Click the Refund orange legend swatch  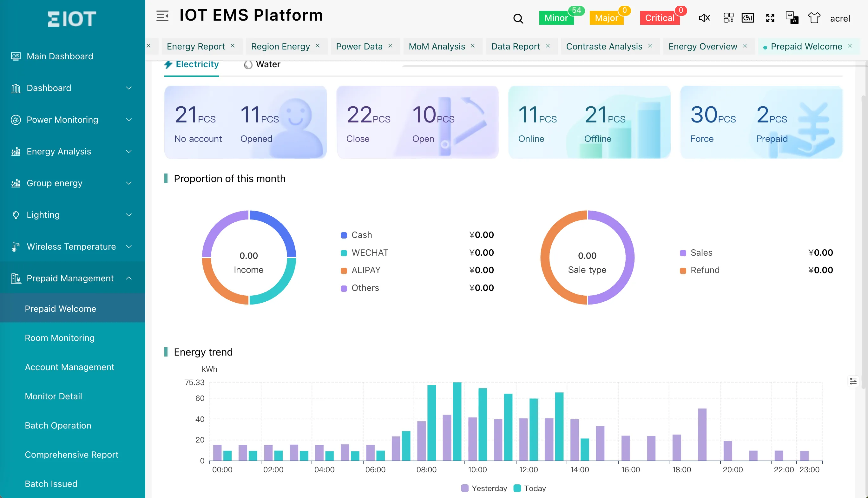pos(683,271)
